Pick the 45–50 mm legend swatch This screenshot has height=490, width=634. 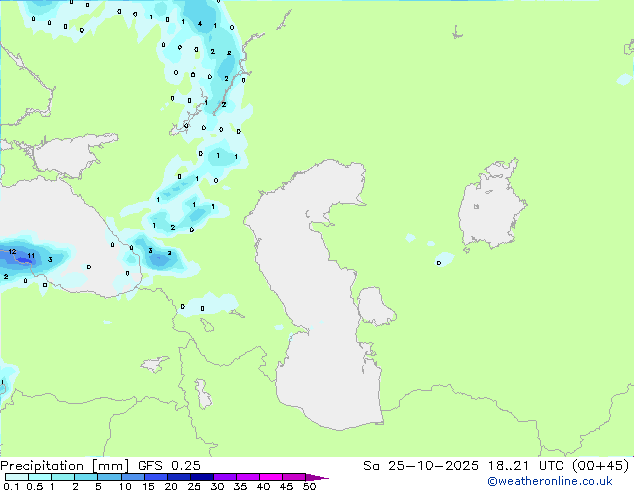(x=294, y=477)
